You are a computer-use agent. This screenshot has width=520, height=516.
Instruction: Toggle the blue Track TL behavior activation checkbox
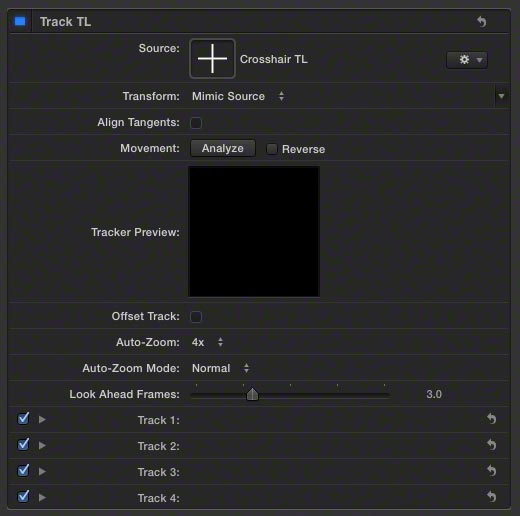click(x=20, y=22)
